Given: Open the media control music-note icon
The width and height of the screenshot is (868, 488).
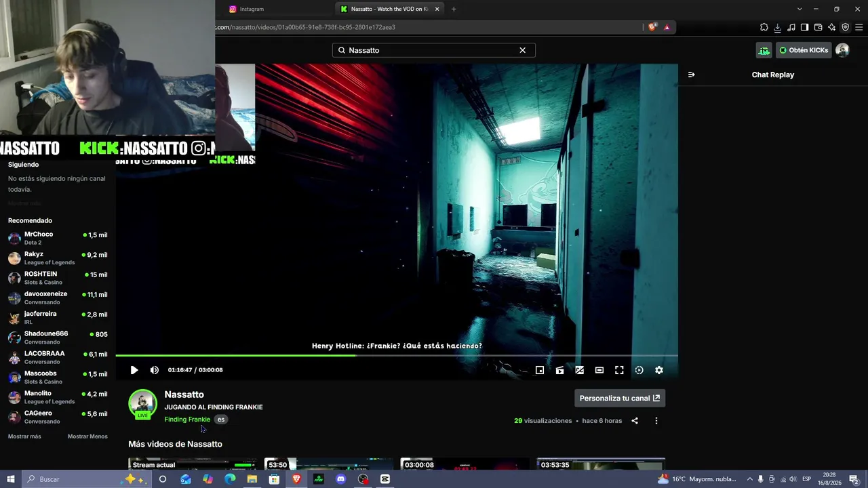Looking at the screenshot, I should [791, 28].
